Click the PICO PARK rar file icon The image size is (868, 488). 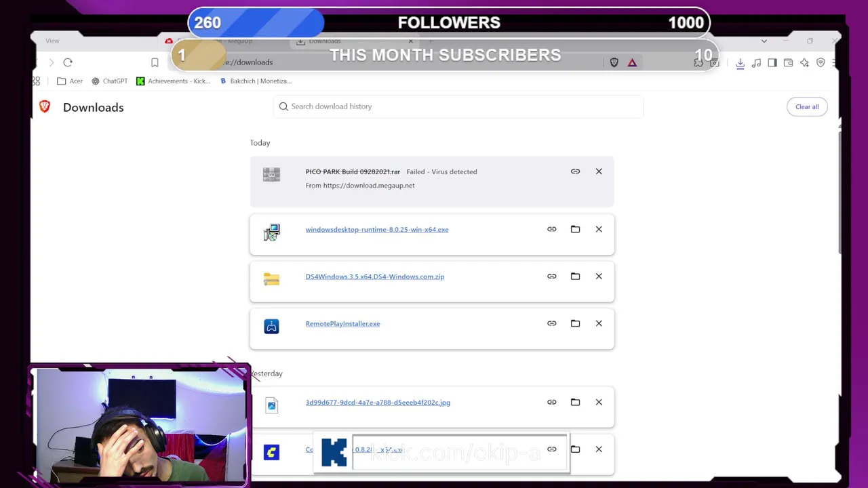271,175
